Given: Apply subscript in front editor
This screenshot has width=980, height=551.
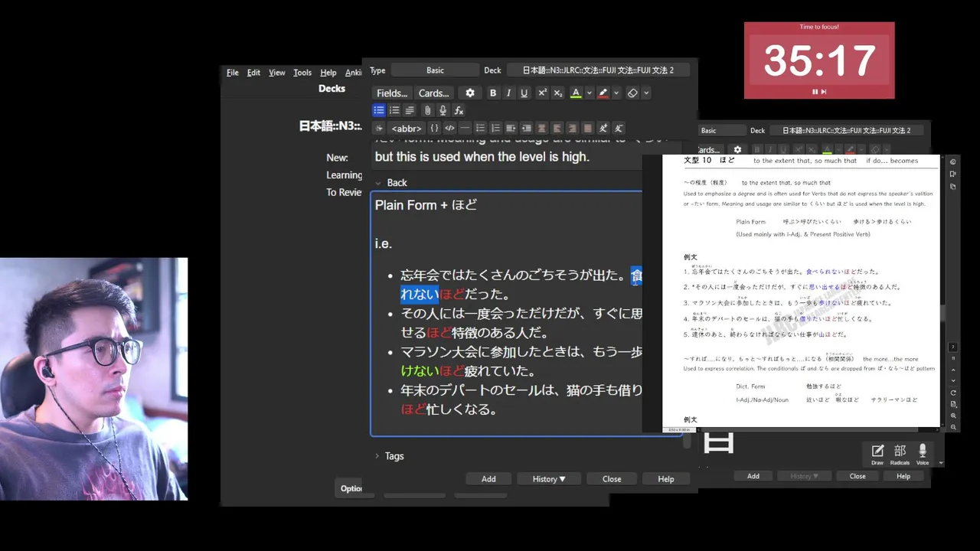Looking at the screenshot, I should (x=558, y=93).
